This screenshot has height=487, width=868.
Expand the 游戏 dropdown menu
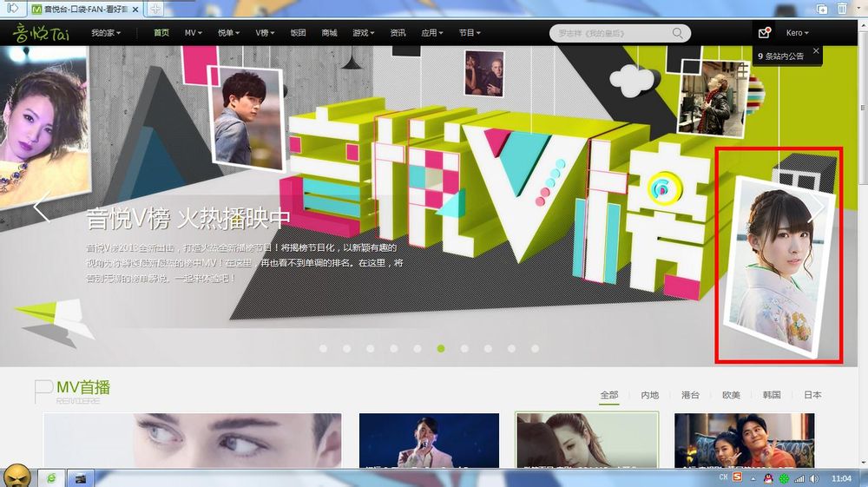pos(363,33)
